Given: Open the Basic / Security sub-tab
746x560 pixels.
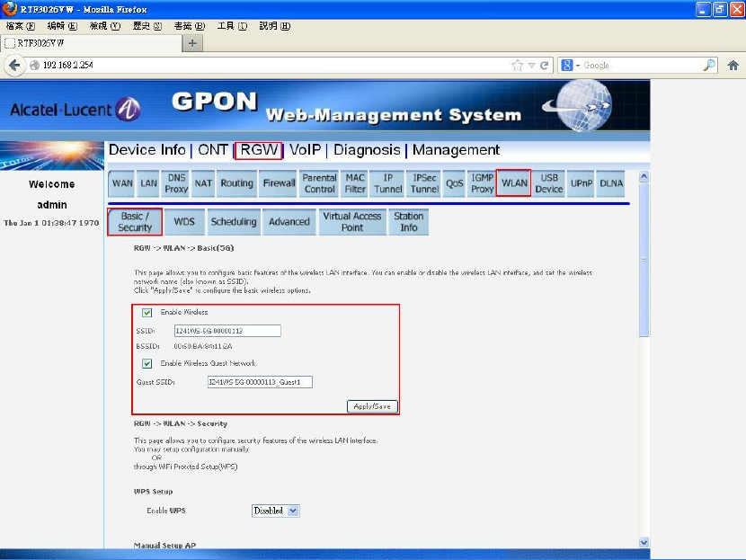Looking at the screenshot, I should click(135, 222).
